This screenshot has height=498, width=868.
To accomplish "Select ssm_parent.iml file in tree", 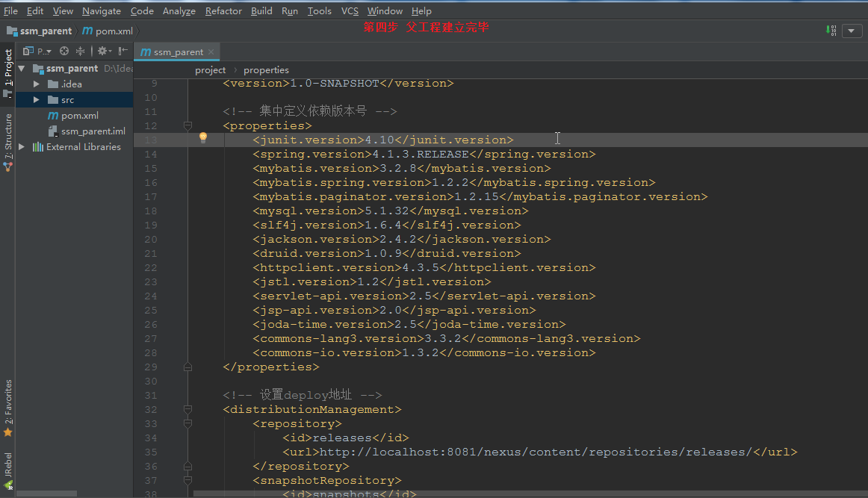I will tap(93, 131).
